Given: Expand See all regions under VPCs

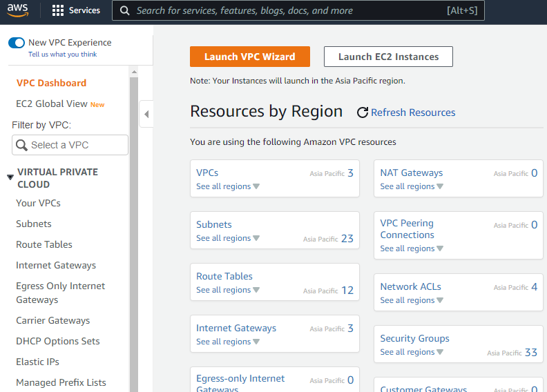Looking at the screenshot, I should (x=228, y=186).
